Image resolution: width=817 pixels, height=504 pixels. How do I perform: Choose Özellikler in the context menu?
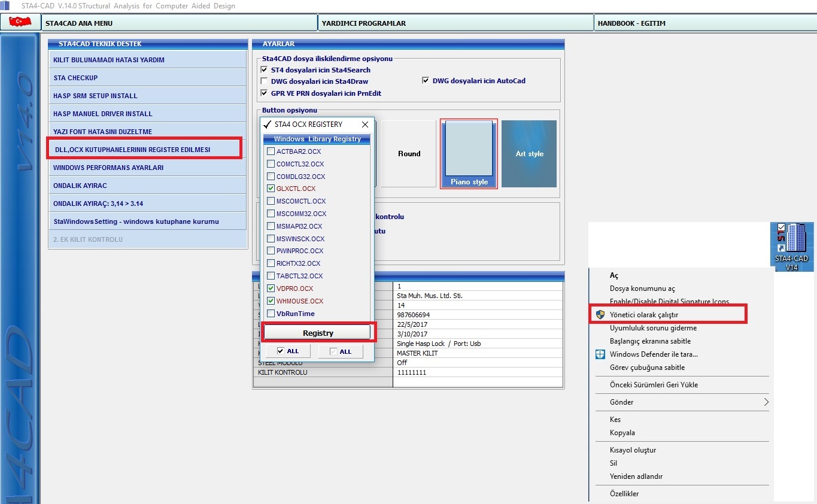pos(624,494)
